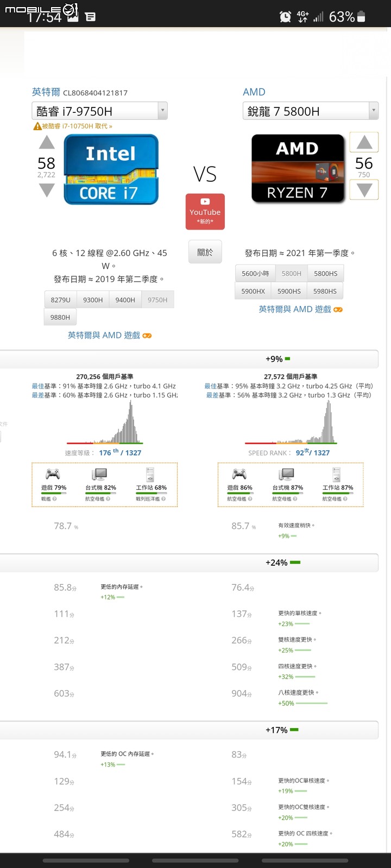Upvote the AMD Ryzen 7 5800H
Screen dimensions: 391x868
364,143
